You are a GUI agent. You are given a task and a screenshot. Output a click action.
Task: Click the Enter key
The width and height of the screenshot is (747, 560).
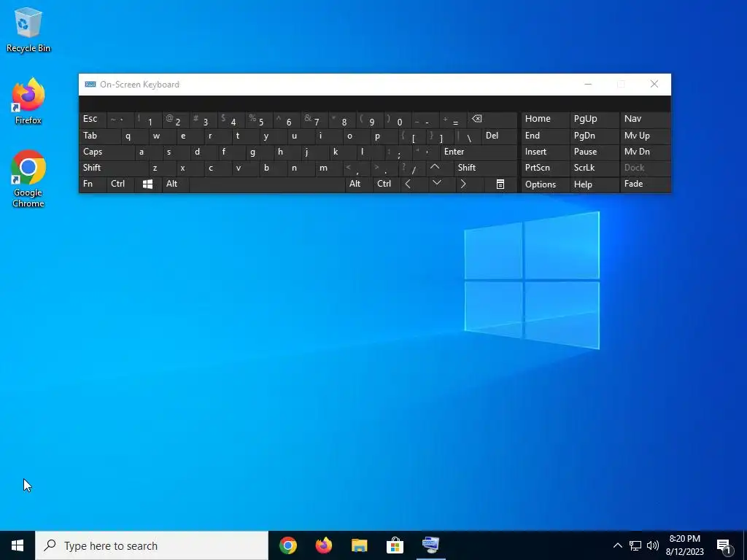click(479, 152)
